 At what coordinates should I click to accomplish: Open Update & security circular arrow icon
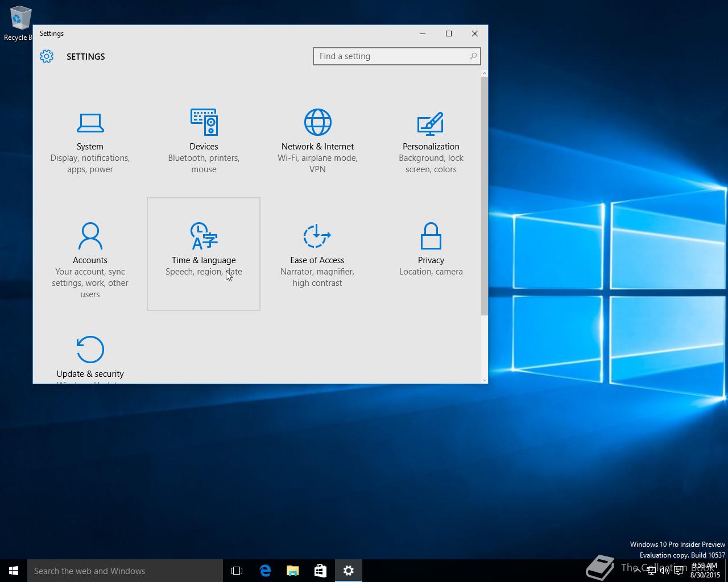[90, 349]
